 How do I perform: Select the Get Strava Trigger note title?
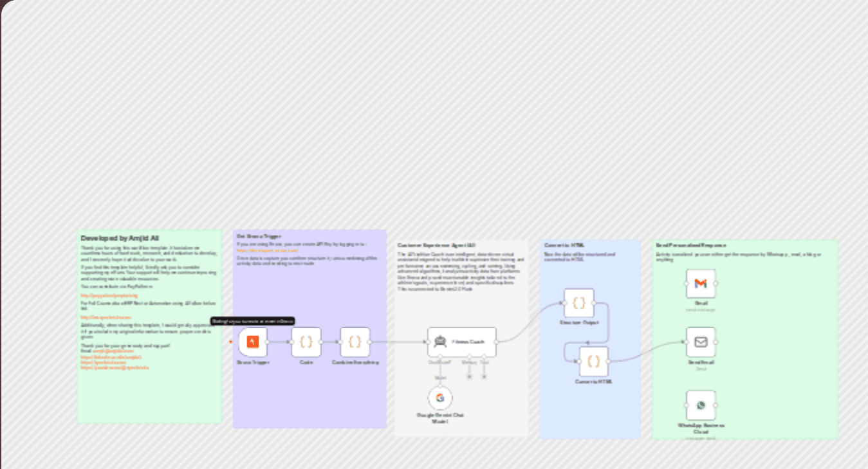pos(259,236)
